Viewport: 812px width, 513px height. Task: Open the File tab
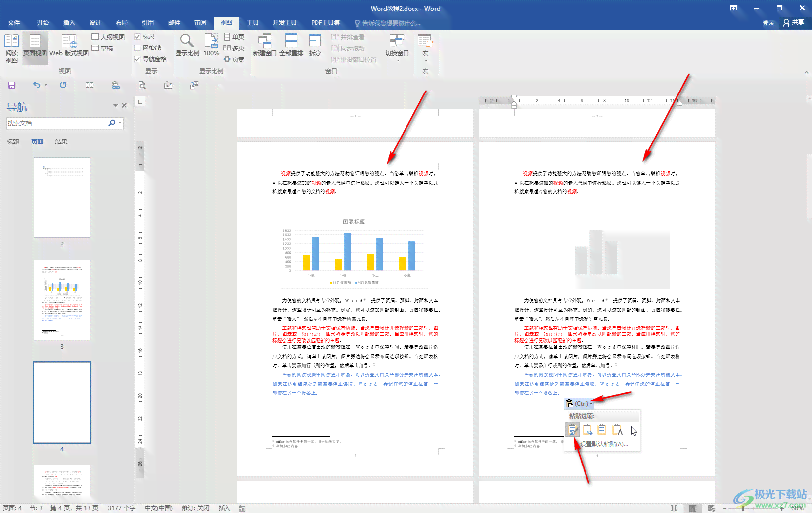click(14, 23)
